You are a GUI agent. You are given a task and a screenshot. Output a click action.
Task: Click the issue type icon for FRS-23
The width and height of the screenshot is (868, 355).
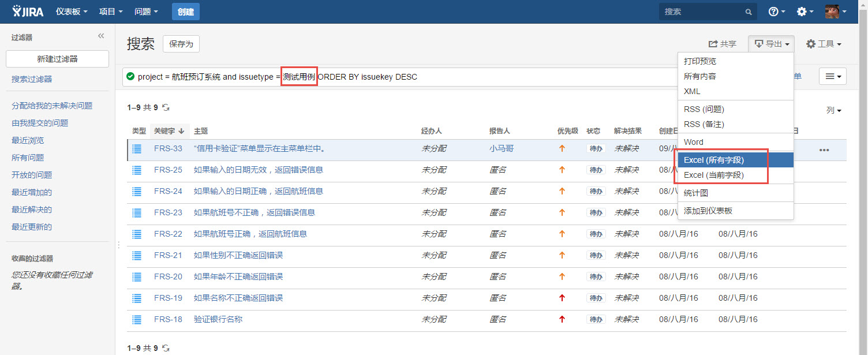(137, 213)
